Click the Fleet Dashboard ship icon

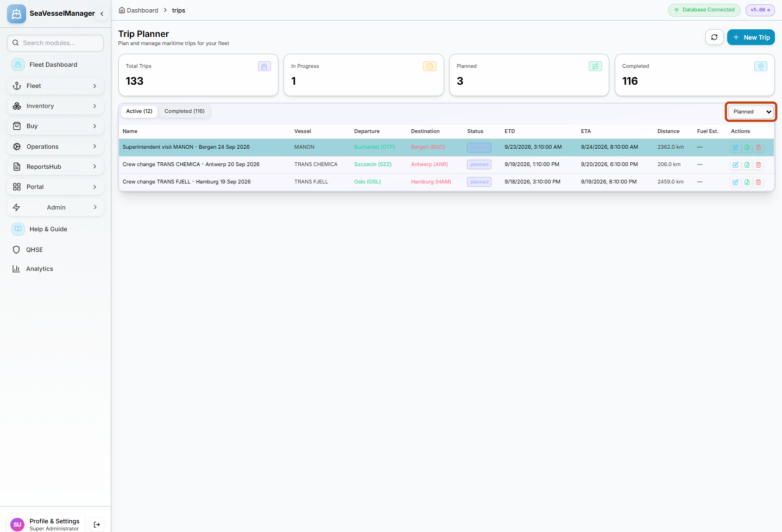pyautogui.click(x=18, y=65)
